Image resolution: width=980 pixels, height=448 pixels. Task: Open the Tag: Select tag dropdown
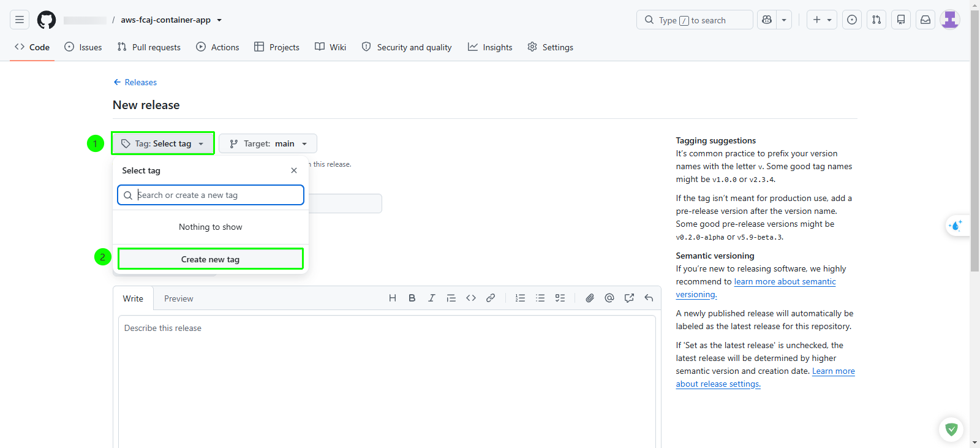[163, 143]
